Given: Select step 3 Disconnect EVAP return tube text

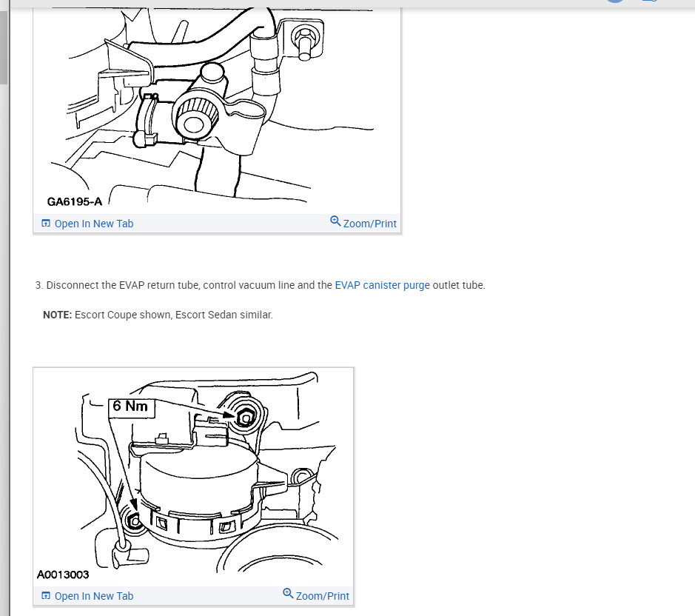Looking at the screenshot, I should point(261,285).
